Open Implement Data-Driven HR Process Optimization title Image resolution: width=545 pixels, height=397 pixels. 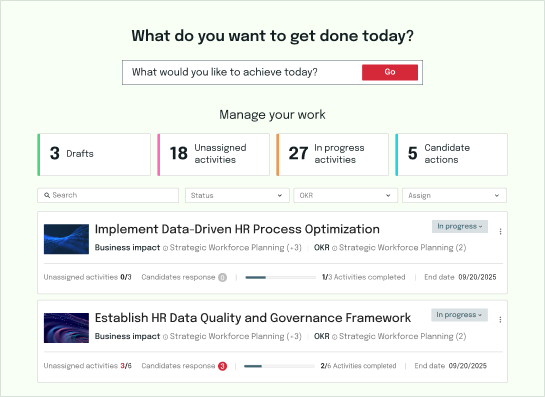pos(237,229)
